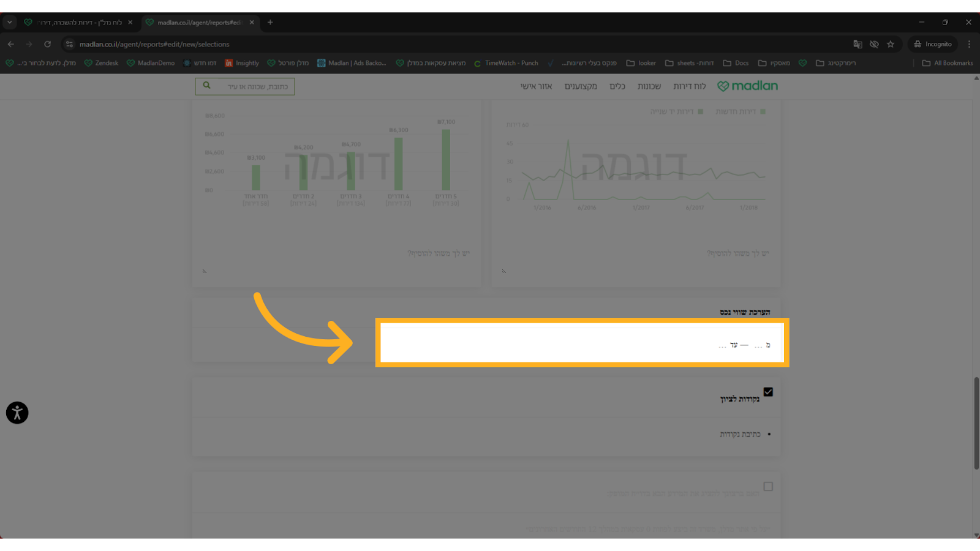Screen dimensions: 980x551
Task: Open the looker bookmarks folder
Action: [641, 63]
